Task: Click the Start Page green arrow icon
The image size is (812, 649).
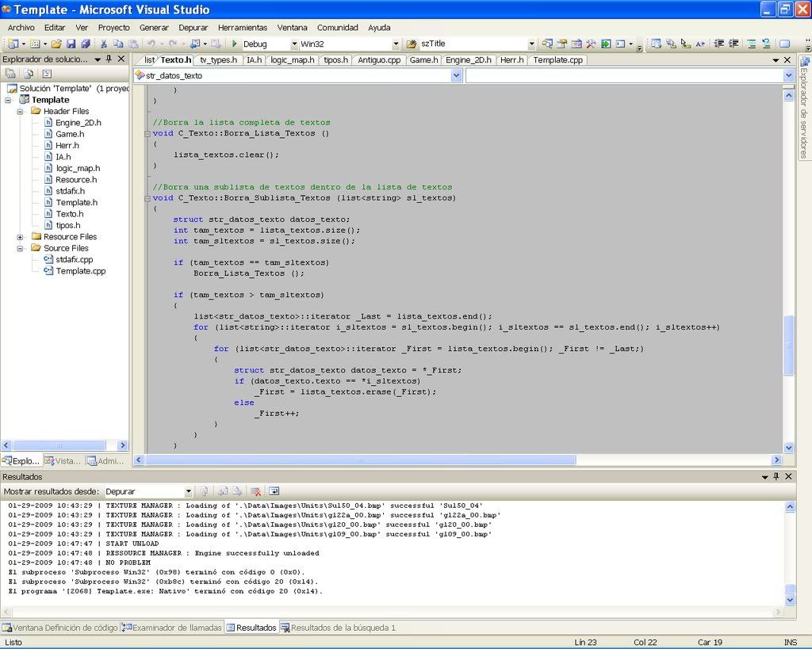Action: [606, 44]
